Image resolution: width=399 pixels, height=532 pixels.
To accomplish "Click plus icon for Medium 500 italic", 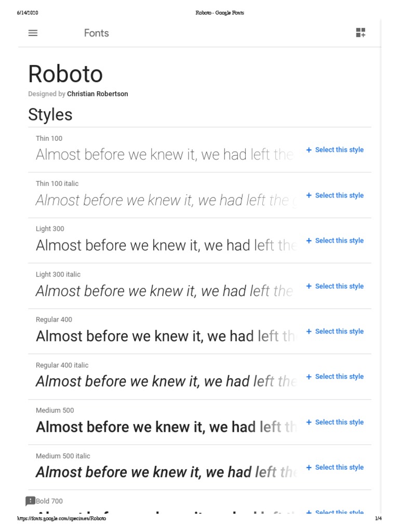I will click(x=309, y=468).
